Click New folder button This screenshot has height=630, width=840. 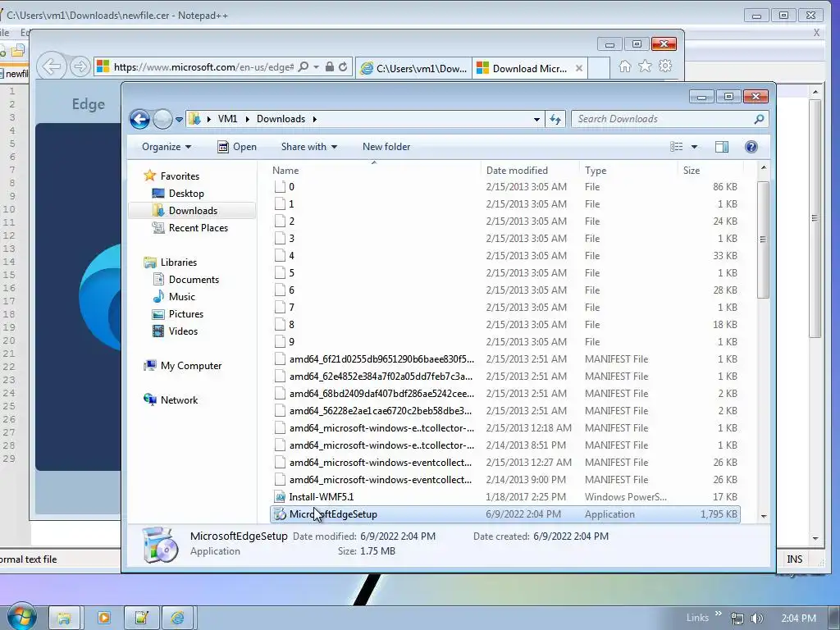pyautogui.click(x=386, y=147)
